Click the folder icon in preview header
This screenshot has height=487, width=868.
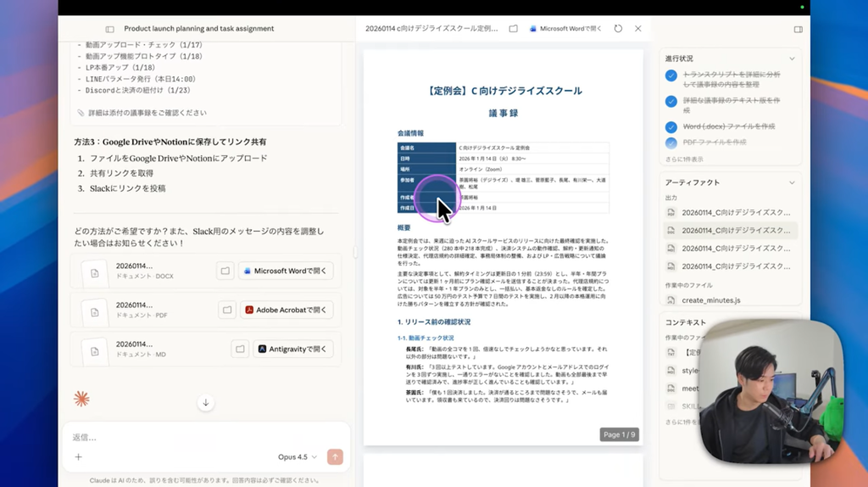point(513,28)
